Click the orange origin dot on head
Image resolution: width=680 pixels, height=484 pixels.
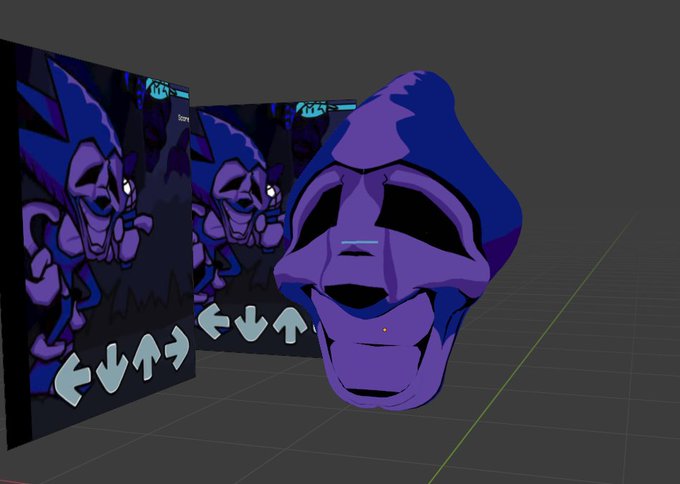coord(384,330)
